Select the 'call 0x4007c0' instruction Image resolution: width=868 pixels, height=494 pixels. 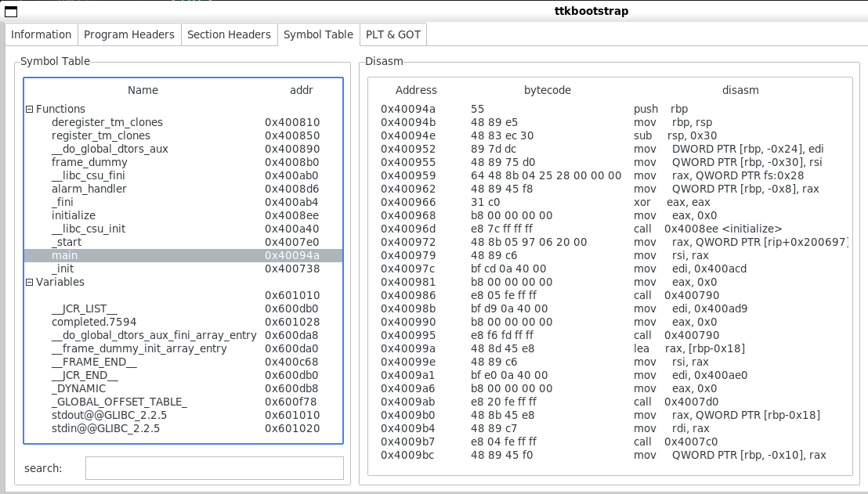[x=610, y=442]
